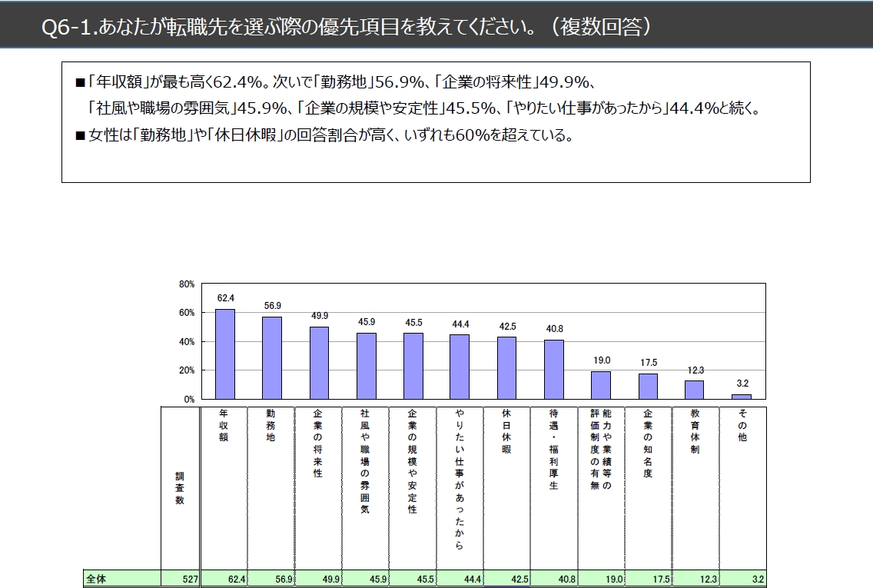Click the 12.3 bar data label

[695, 370]
